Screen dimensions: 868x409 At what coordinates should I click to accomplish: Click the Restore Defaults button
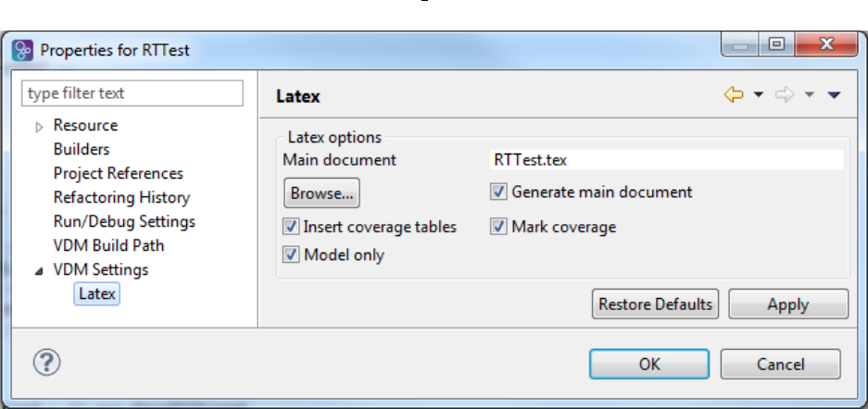click(x=656, y=304)
